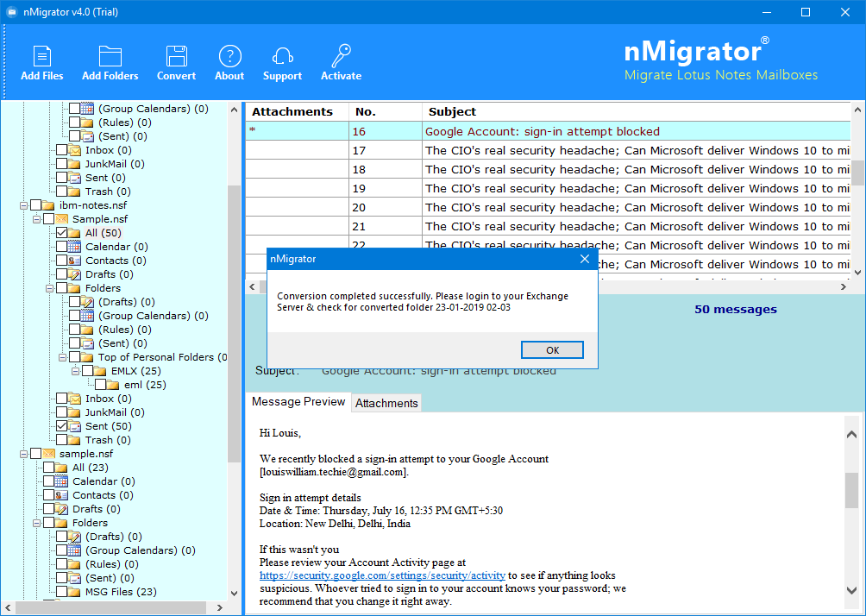Click the Attachments column header
The image size is (866, 616).
297,111
